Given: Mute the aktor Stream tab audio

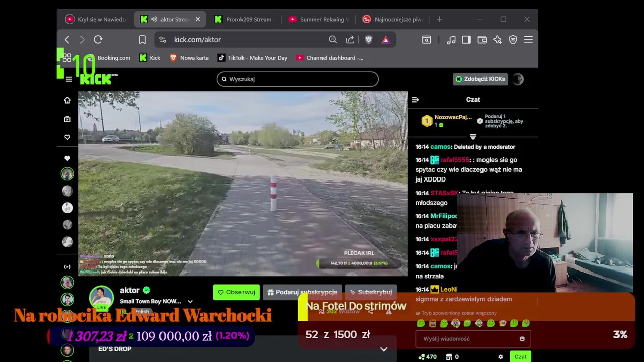Looking at the screenshot, I should (x=155, y=19).
